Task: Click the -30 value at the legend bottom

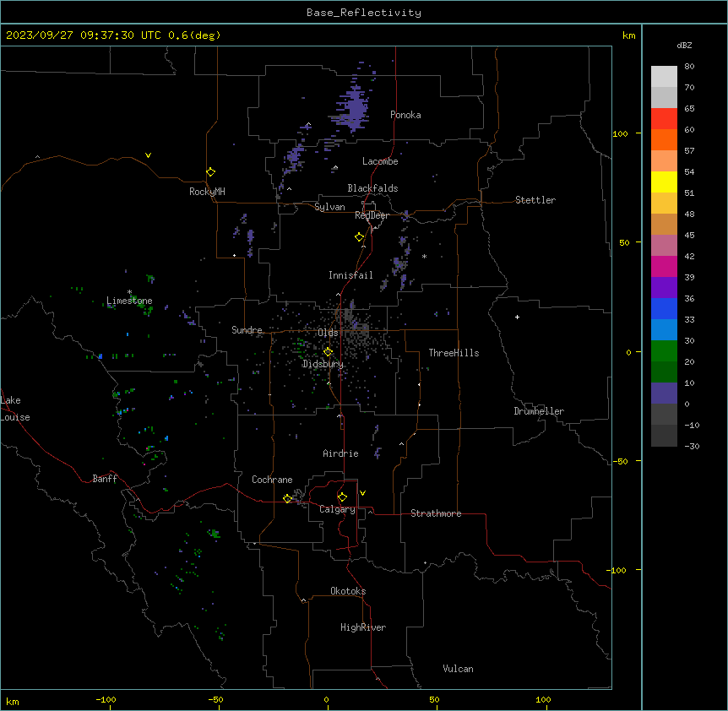Action: (692, 447)
